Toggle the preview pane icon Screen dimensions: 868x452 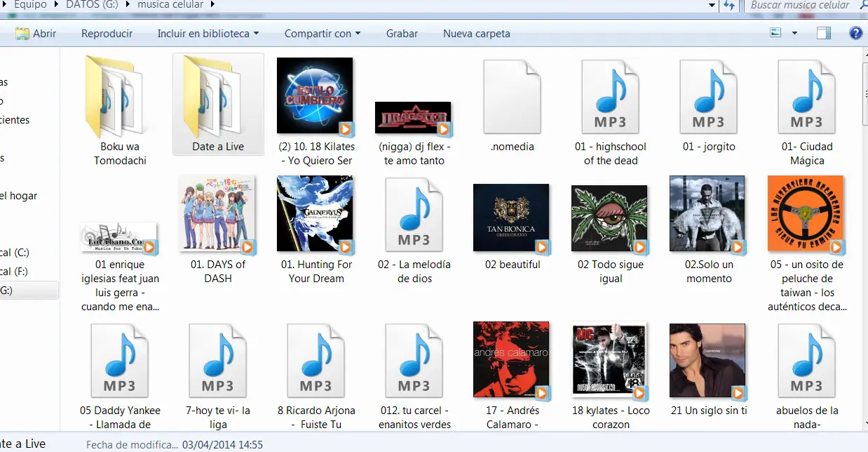tap(824, 33)
